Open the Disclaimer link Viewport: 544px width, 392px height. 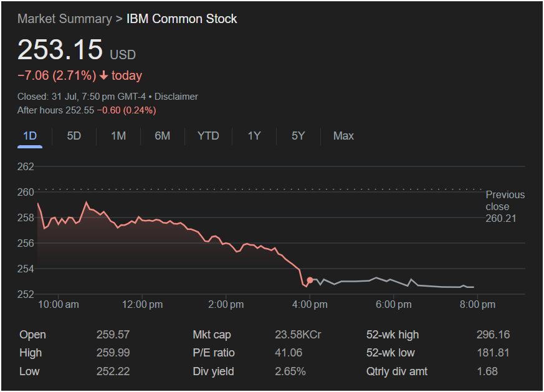coord(176,97)
